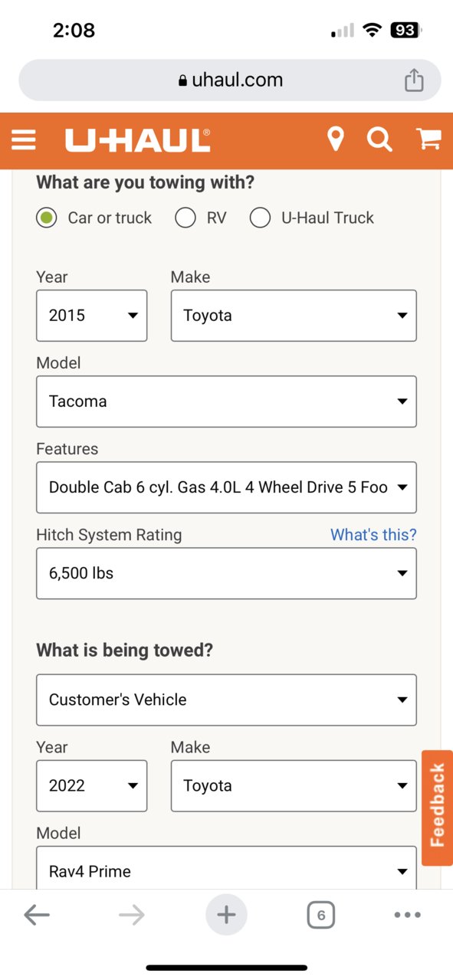Open the orange Feedback tab
Screen dimensions: 453x980
tap(437, 807)
